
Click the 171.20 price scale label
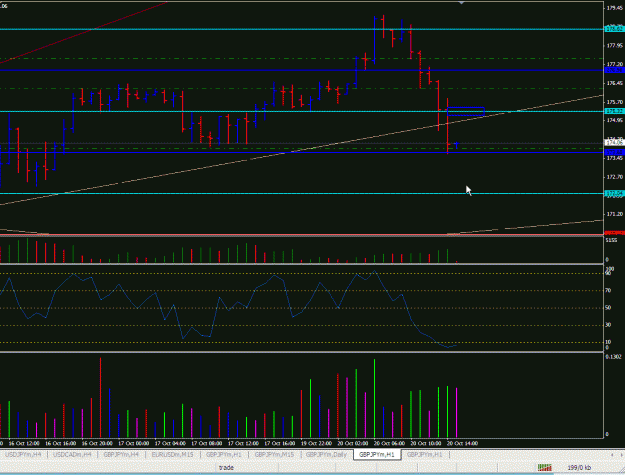click(614, 214)
